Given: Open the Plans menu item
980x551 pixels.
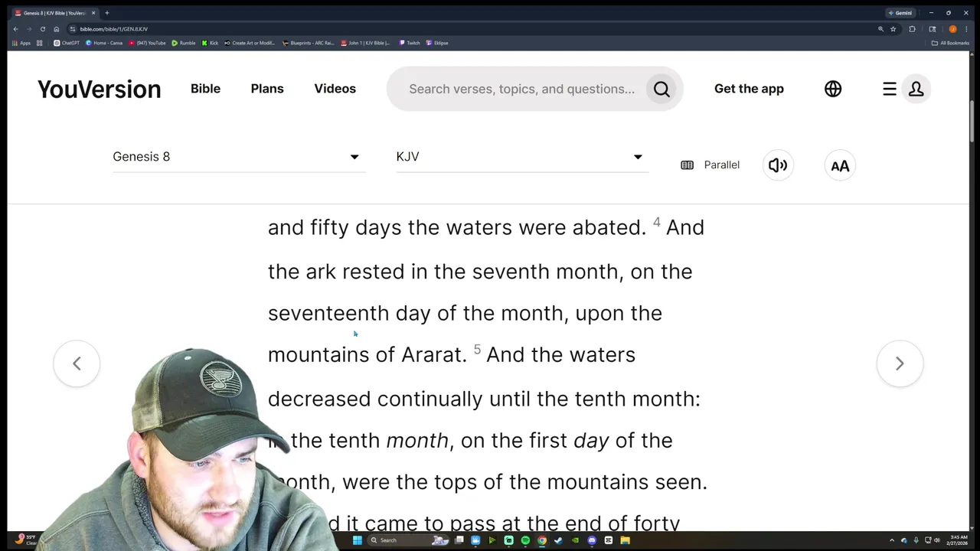Looking at the screenshot, I should pos(267,89).
